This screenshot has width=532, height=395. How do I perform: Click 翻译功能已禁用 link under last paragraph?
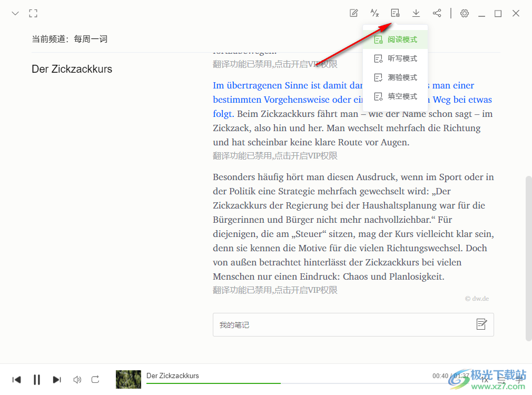pos(275,290)
